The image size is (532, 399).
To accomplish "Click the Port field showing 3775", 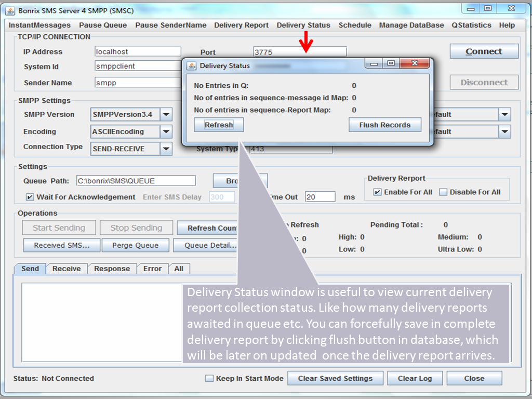I will click(300, 52).
